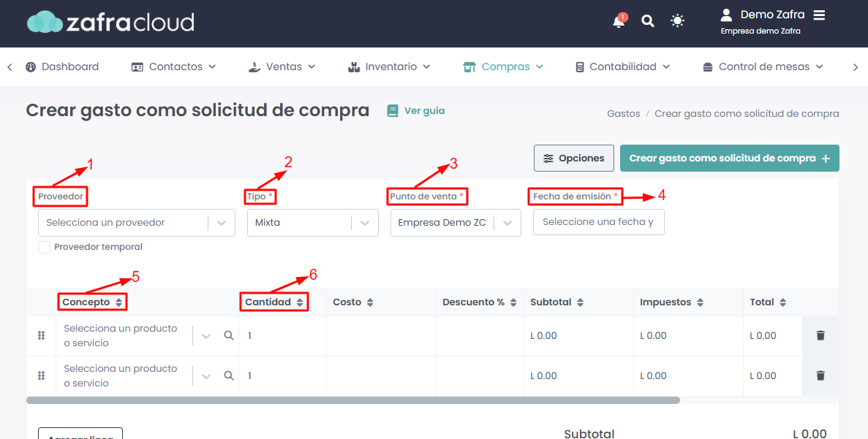Delete the second line with trash icon

pyautogui.click(x=820, y=376)
